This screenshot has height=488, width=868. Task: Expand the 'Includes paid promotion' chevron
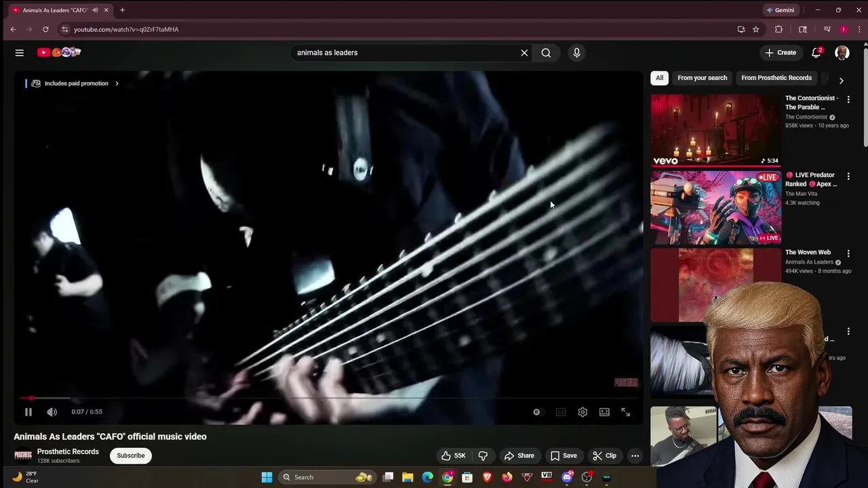[117, 83]
